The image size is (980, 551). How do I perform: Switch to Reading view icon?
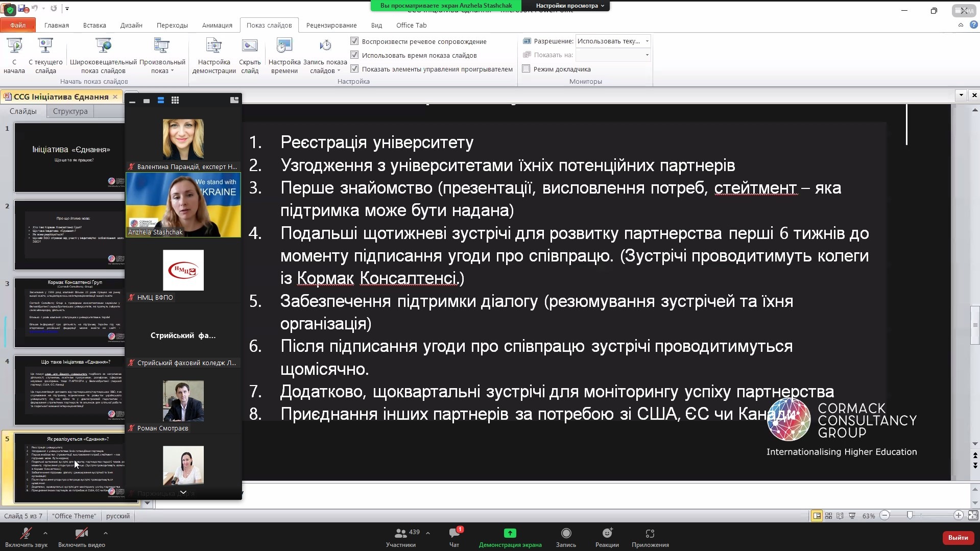pyautogui.click(x=840, y=516)
